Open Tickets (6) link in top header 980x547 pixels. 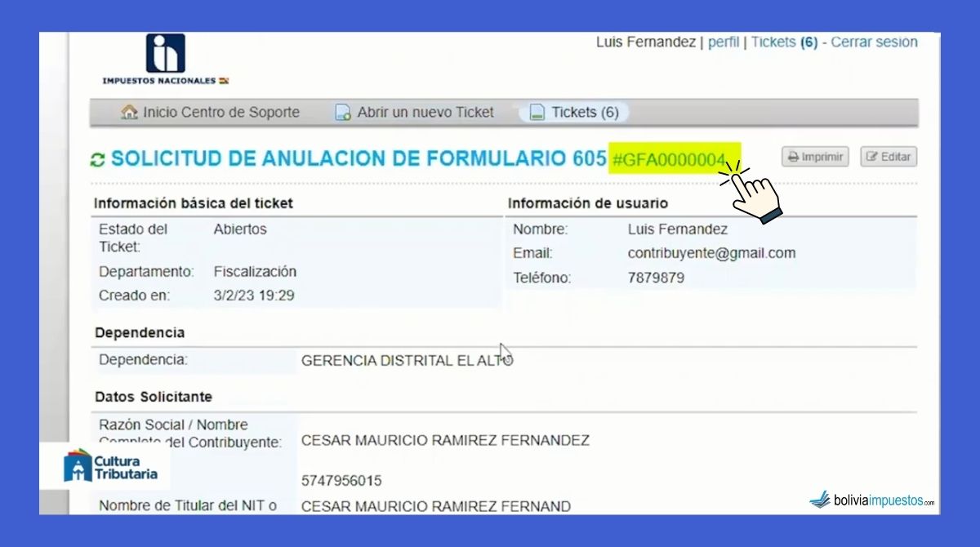pyautogui.click(x=784, y=42)
